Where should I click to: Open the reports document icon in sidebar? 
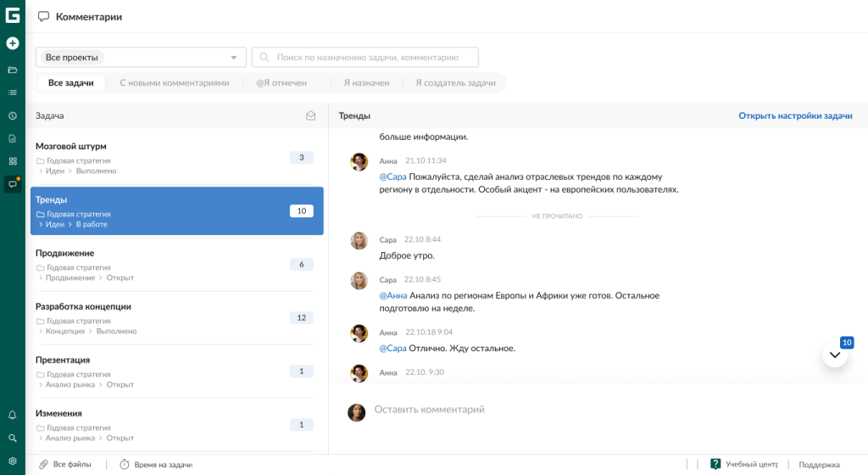(x=13, y=138)
